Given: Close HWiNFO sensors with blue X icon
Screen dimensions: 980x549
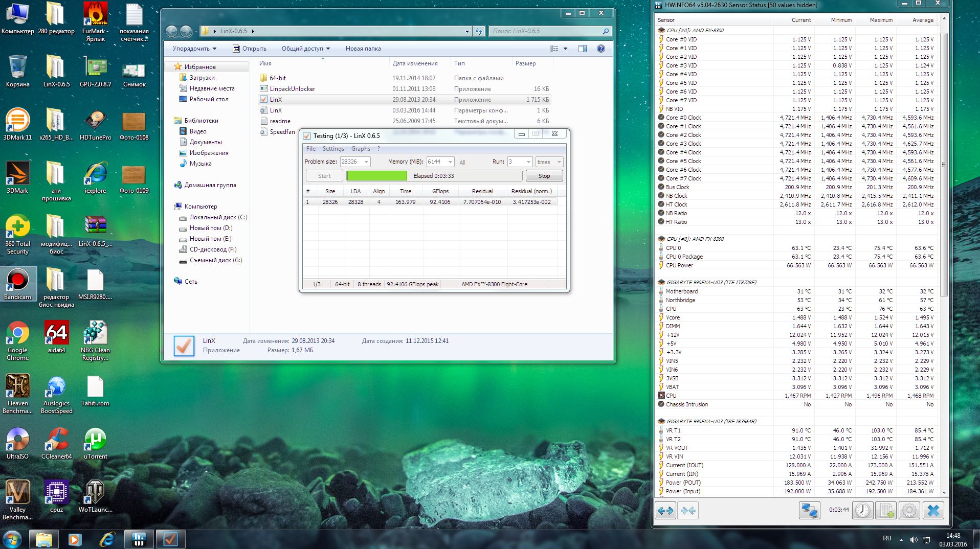Looking at the screenshot, I should (x=933, y=510).
